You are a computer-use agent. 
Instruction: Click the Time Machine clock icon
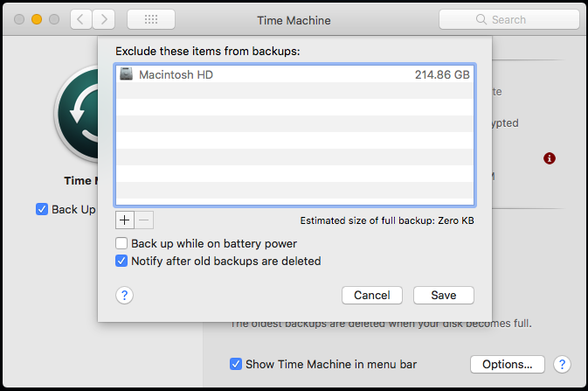coord(77,114)
